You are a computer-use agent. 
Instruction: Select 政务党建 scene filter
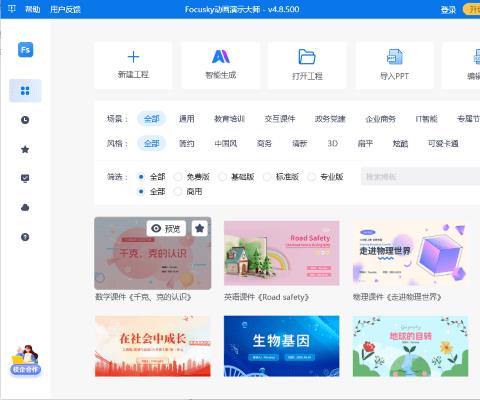click(x=330, y=119)
